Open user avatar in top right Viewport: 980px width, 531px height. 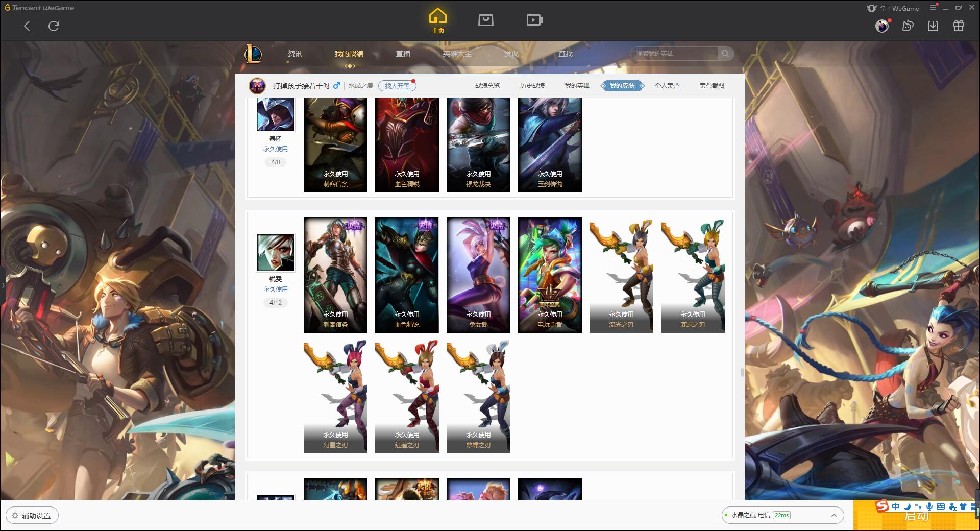tap(882, 26)
